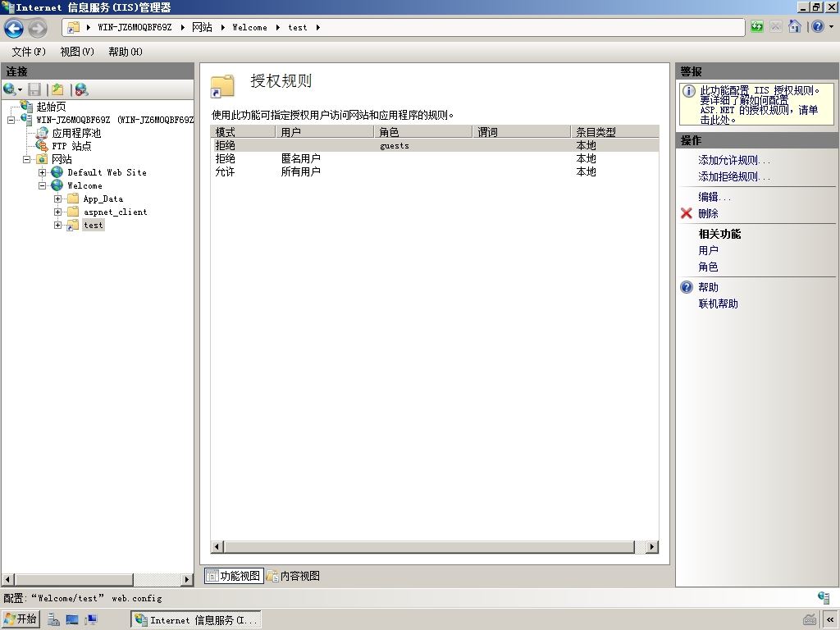Click connections panel scroll-right arrow
The width and height of the screenshot is (840, 630).
[x=187, y=579]
